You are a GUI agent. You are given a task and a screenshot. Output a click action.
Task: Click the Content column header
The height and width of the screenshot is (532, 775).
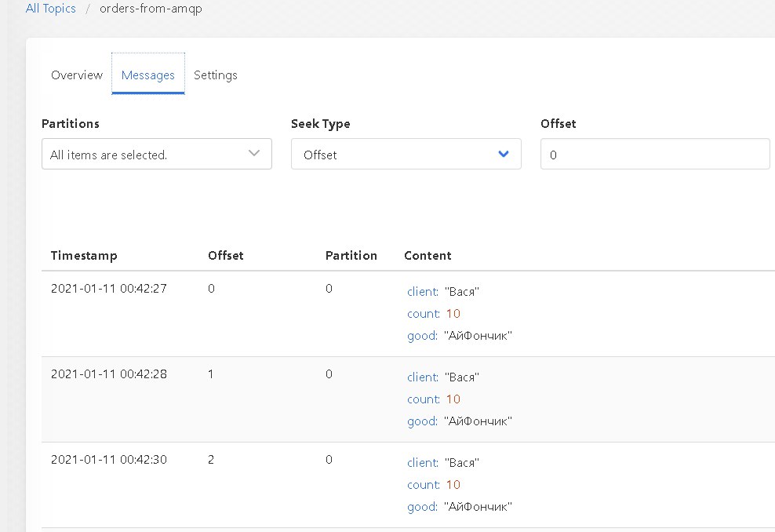(x=428, y=256)
